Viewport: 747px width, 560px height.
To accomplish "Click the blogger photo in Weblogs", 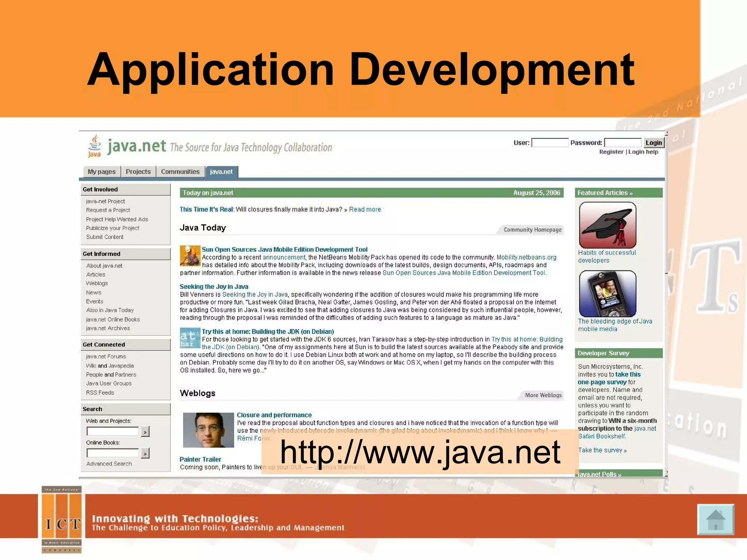I will pos(208,430).
